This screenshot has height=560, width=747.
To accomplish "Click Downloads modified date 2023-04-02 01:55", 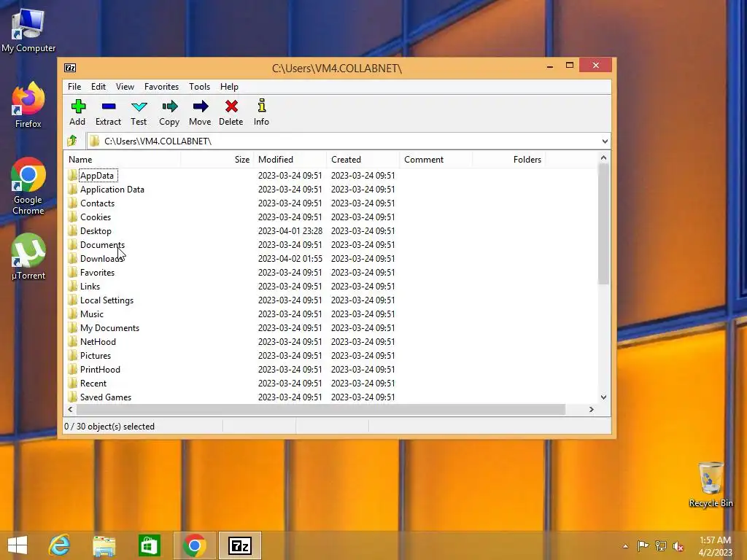I will pos(290,259).
